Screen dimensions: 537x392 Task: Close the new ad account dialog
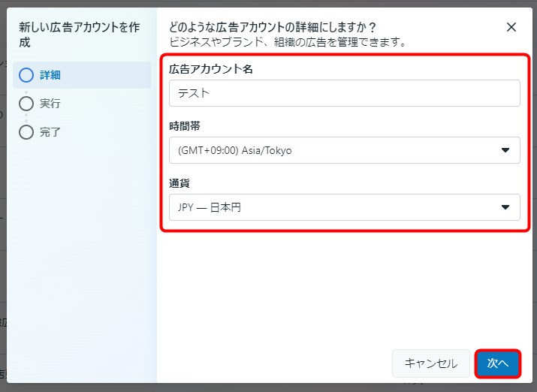pos(511,27)
